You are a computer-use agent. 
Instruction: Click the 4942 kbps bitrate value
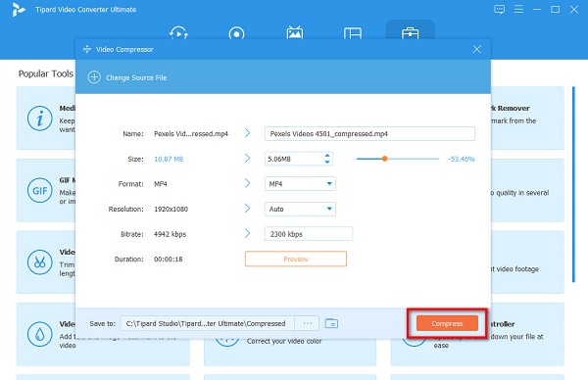[170, 234]
